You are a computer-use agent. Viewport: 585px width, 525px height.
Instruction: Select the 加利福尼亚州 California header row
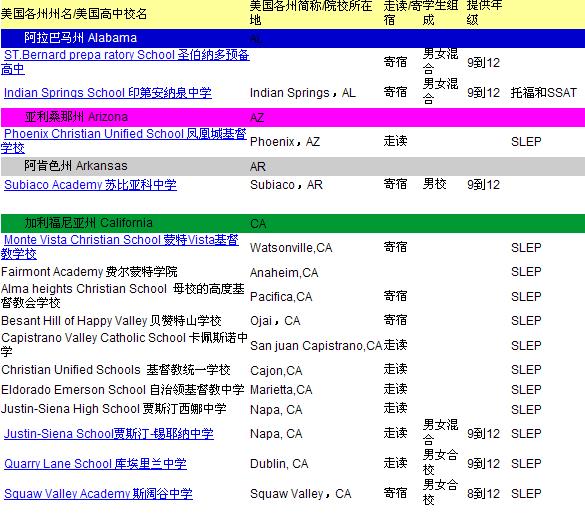293,224
